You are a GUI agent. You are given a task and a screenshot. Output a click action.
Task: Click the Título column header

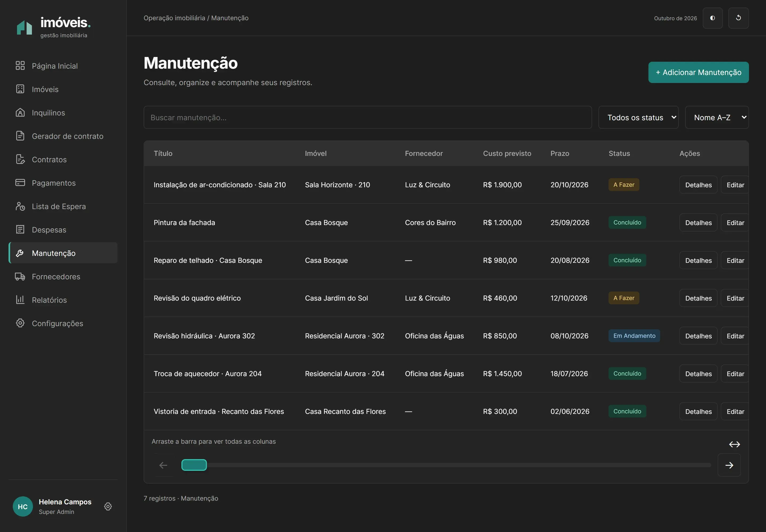(163, 153)
